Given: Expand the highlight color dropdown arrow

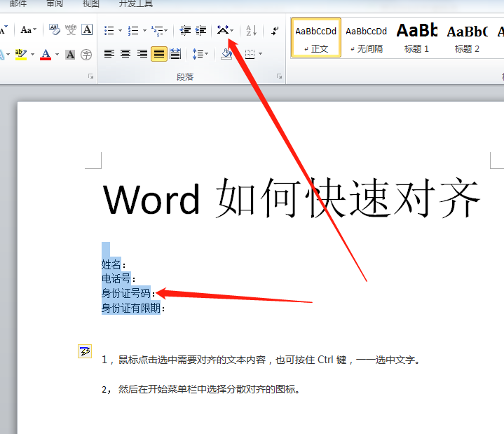Looking at the screenshot, I should pyautogui.click(x=32, y=54).
